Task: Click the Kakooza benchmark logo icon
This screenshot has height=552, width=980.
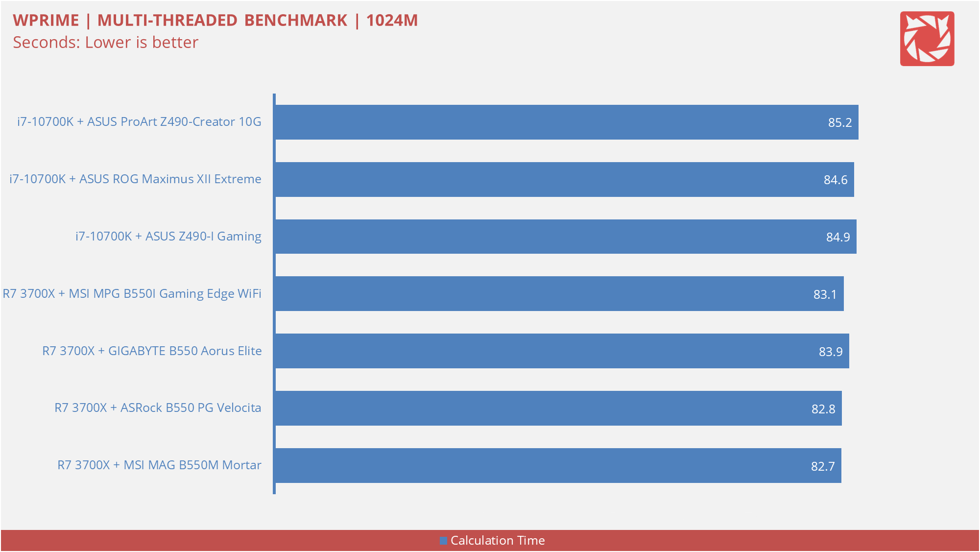Action: (x=932, y=37)
